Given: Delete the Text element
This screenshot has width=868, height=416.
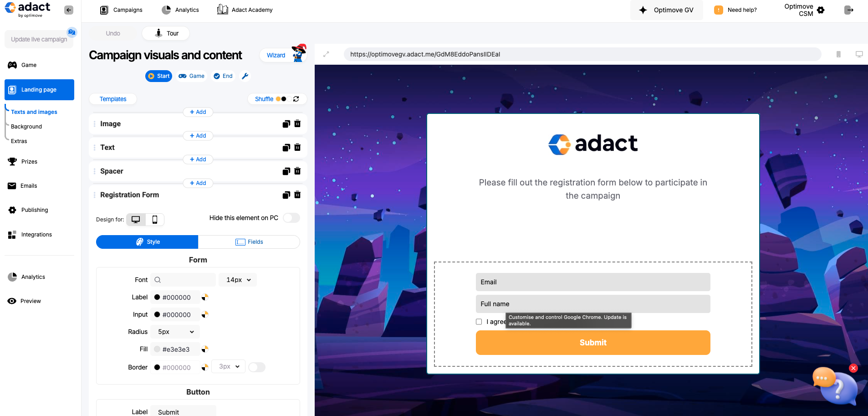Looking at the screenshot, I should pyautogui.click(x=297, y=147).
